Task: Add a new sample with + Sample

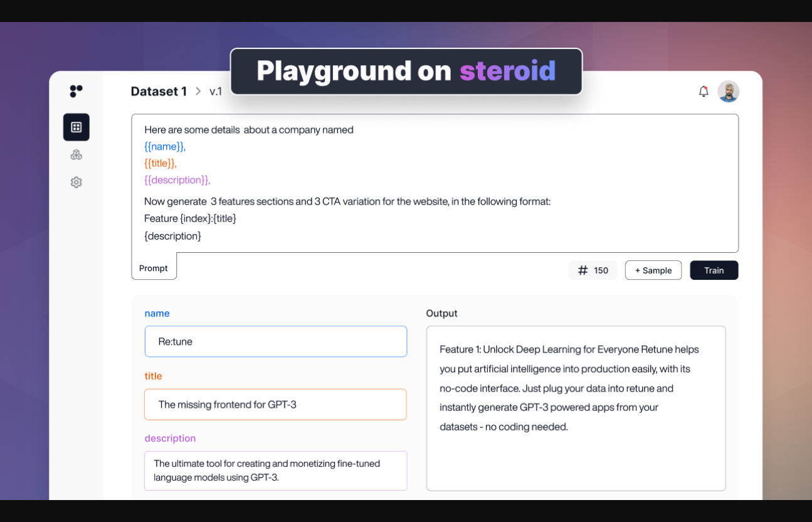Action: 653,270
